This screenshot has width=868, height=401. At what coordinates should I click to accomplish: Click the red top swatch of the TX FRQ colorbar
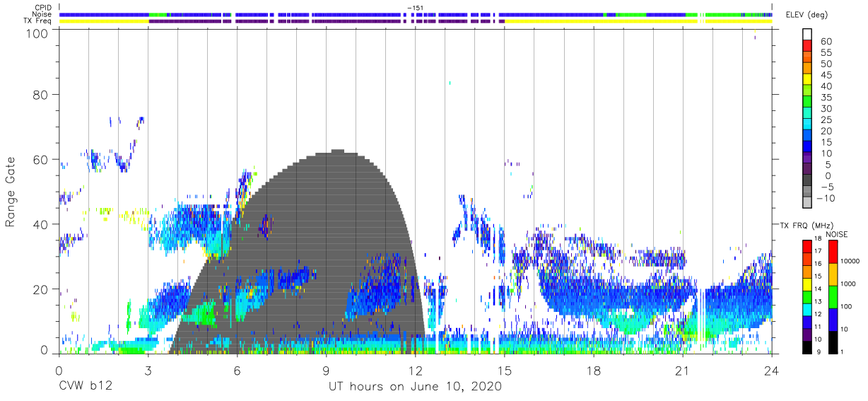click(x=807, y=247)
